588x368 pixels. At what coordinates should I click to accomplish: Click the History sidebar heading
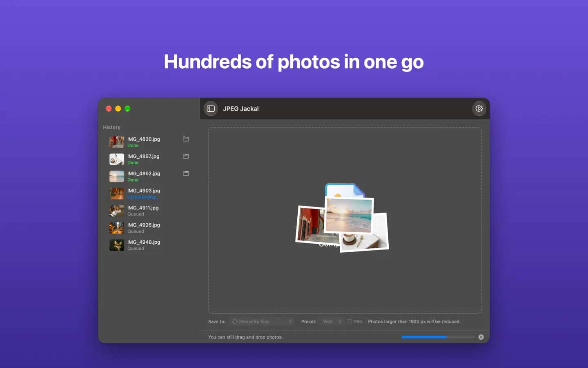tap(111, 127)
